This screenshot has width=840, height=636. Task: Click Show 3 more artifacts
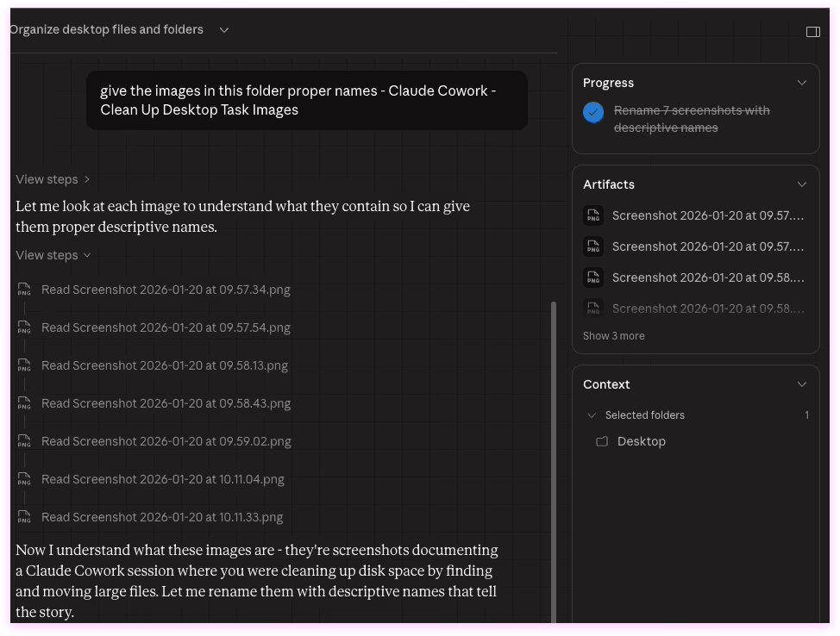tap(613, 336)
